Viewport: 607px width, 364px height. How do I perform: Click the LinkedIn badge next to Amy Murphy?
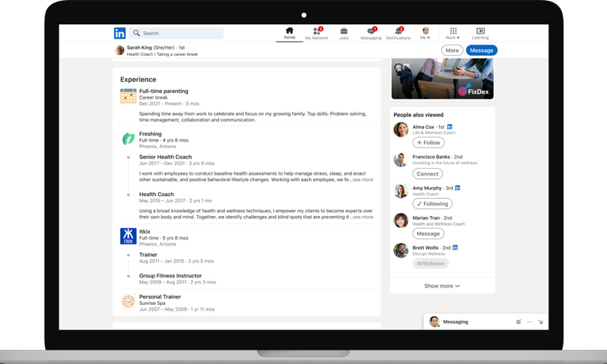click(457, 187)
